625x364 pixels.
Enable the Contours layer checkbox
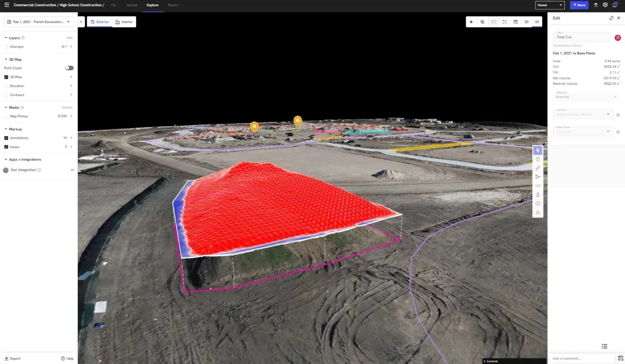(6, 95)
